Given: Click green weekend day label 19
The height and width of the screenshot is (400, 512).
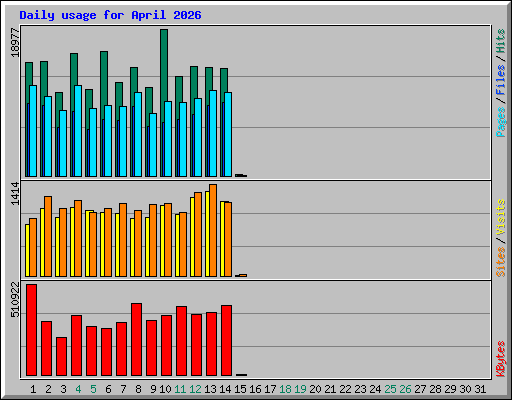Looking at the screenshot, I should 300,389.
